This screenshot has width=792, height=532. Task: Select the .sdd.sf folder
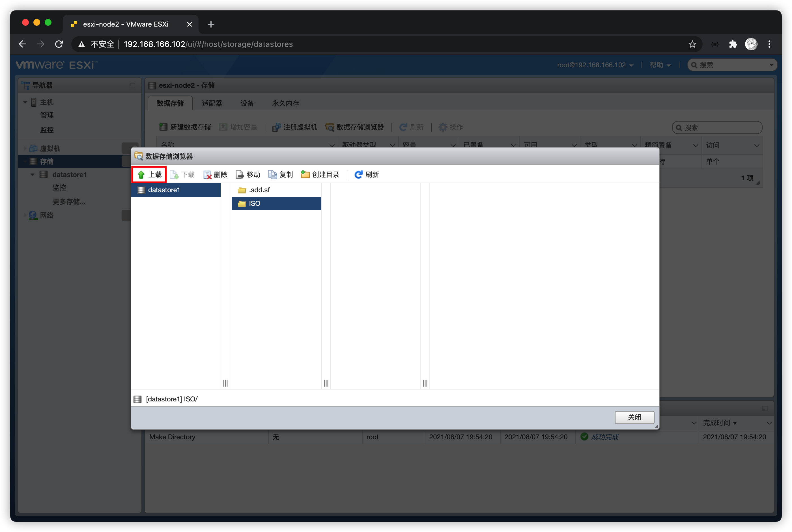point(259,190)
